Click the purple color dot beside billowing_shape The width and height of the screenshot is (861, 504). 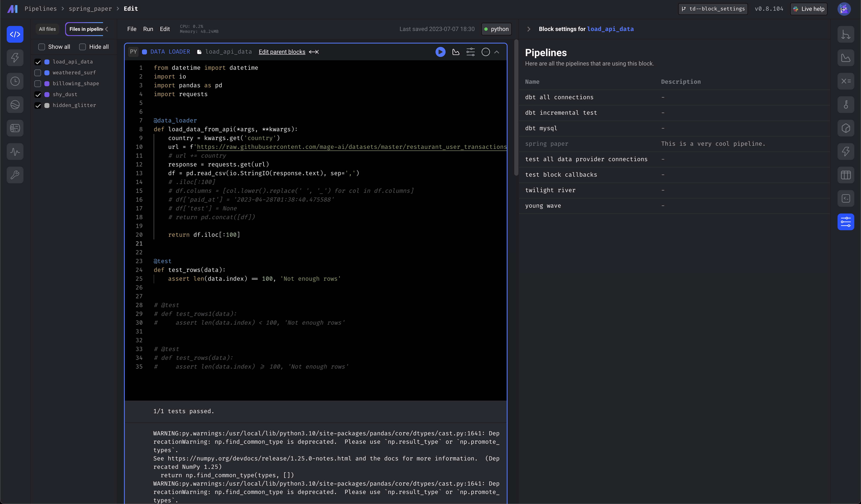click(47, 84)
